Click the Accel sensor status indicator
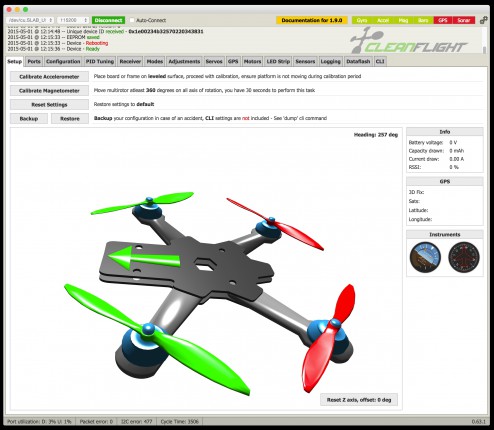The height and width of the screenshot is (430, 494). pyautogui.click(x=383, y=20)
